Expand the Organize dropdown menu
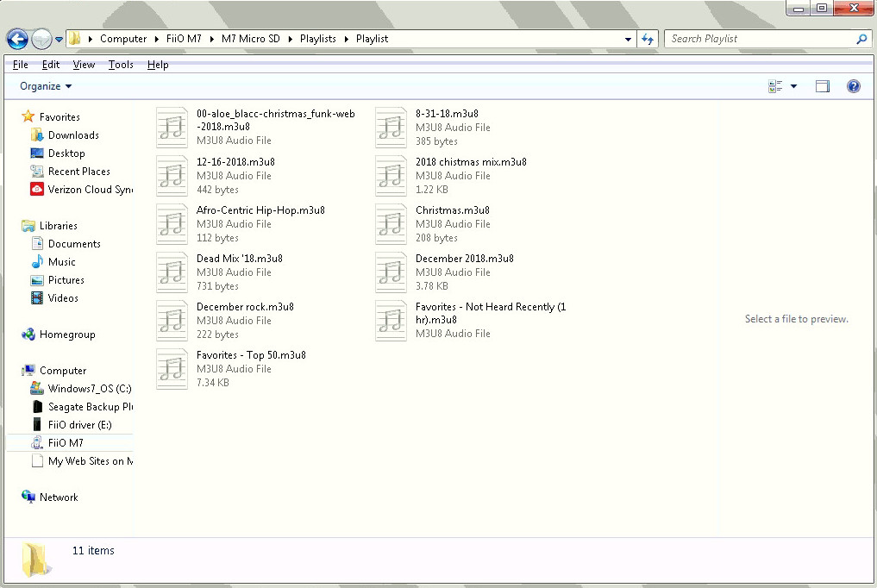The width and height of the screenshot is (877, 588). (x=46, y=86)
